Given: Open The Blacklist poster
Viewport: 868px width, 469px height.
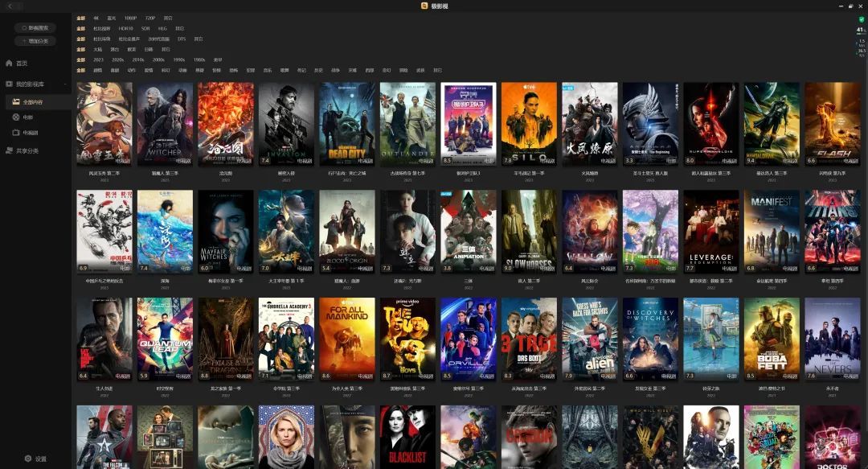Looking at the screenshot, I should tap(408, 437).
